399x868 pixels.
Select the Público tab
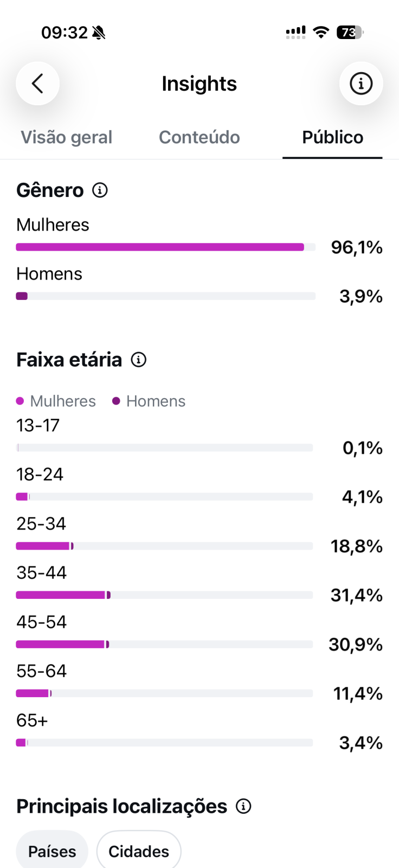pyautogui.click(x=332, y=137)
